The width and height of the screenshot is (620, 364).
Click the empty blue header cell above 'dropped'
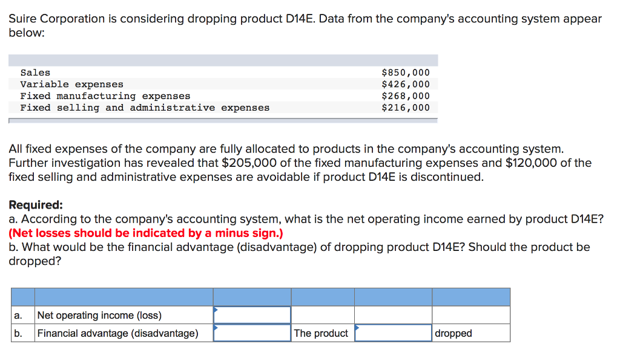pyautogui.click(x=470, y=296)
